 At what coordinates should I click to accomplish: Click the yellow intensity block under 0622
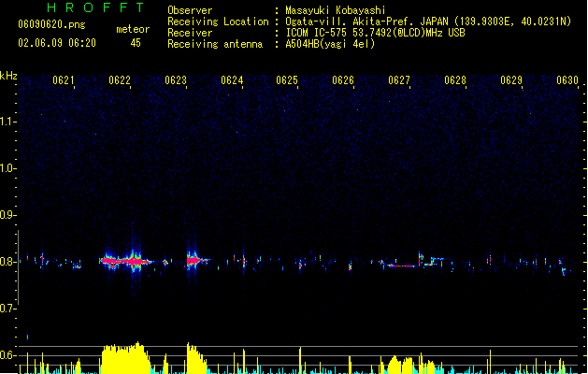[125, 358]
